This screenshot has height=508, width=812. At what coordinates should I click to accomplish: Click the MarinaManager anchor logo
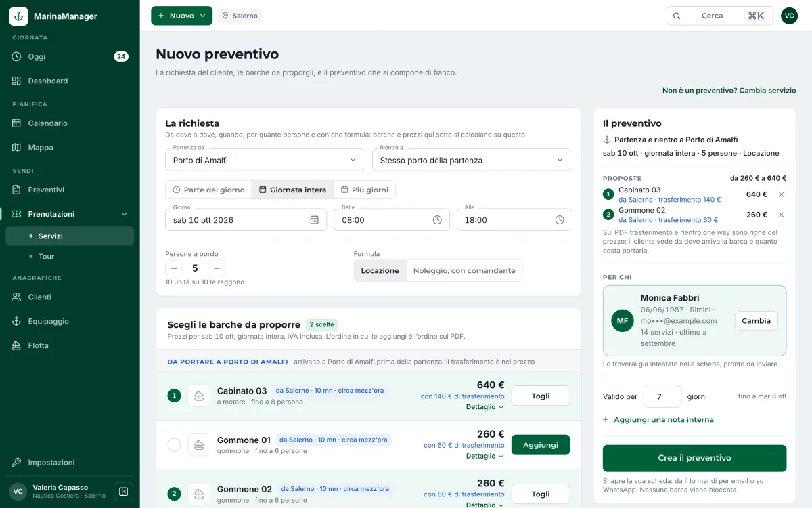pos(18,16)
